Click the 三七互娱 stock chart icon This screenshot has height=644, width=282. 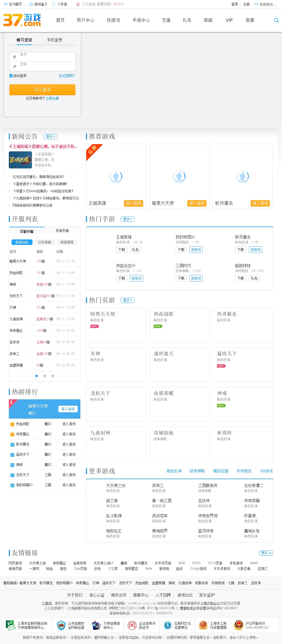(78, 4)
